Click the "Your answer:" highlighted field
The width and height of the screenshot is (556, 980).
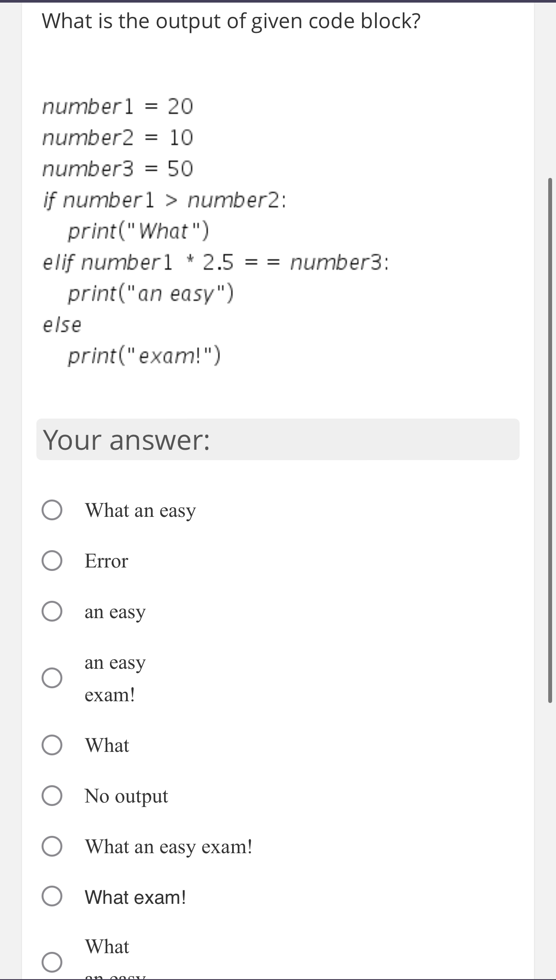tap(277, 440)
